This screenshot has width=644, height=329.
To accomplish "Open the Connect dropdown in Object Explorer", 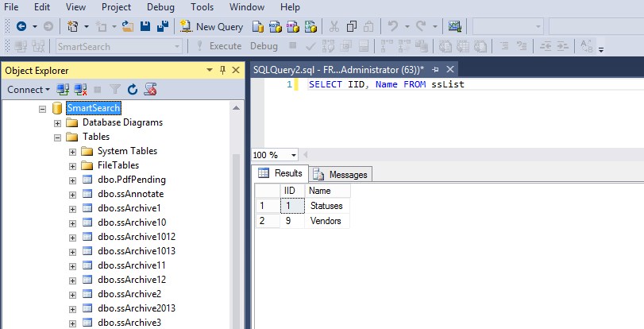I will coord(29,89).
